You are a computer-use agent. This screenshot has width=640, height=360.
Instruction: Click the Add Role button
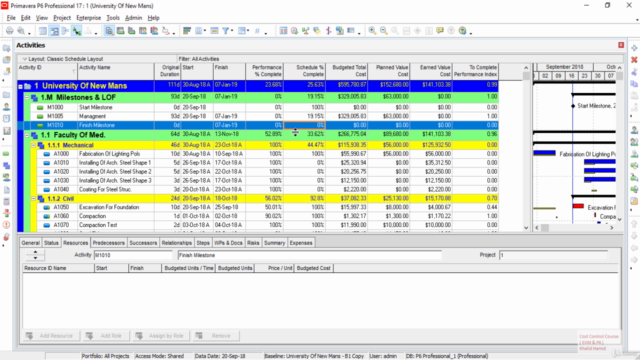pyautogui.click(x=106, y=336)
